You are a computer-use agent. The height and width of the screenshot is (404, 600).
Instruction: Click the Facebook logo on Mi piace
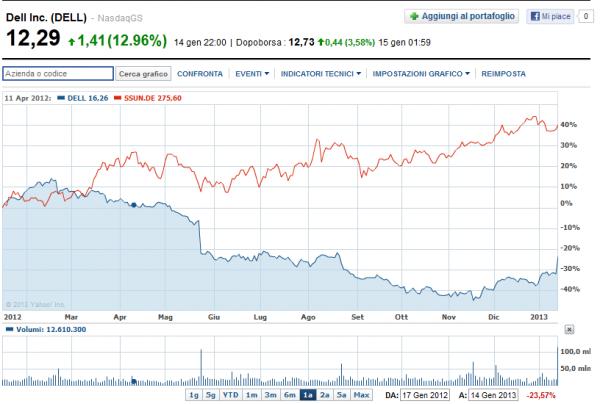535,16
